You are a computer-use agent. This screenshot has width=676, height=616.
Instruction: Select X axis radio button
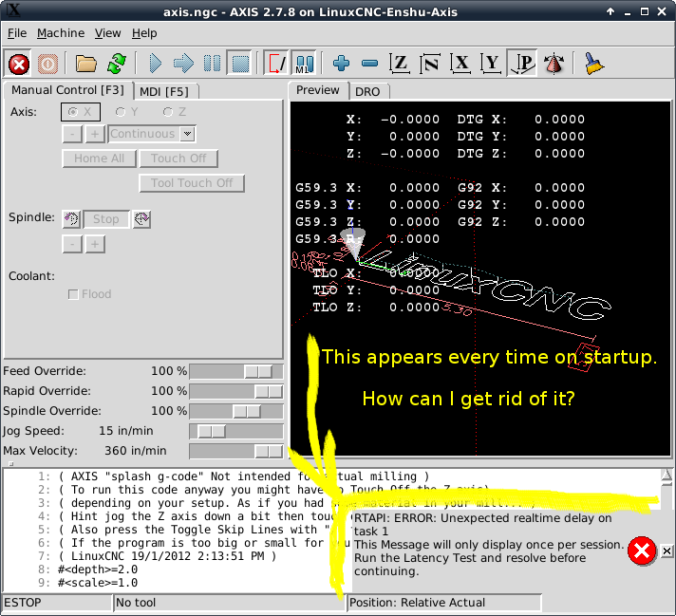point(81,112)
